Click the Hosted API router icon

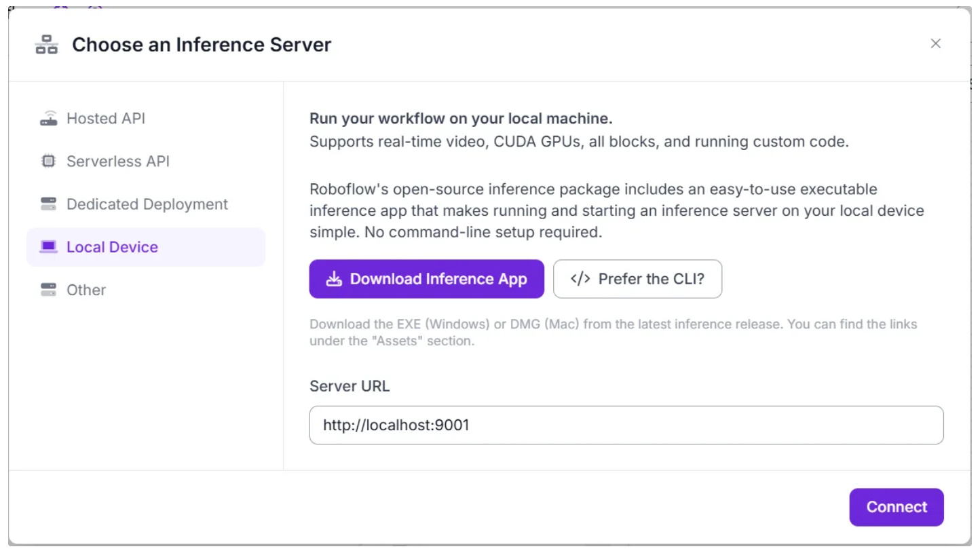tap(49, 119)
